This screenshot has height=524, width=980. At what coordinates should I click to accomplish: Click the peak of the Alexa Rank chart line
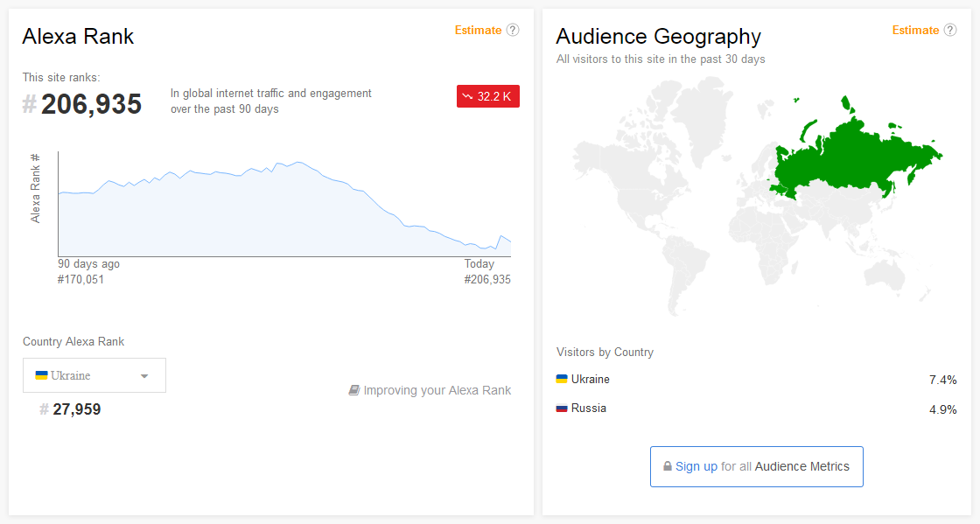tap(299, 162)
